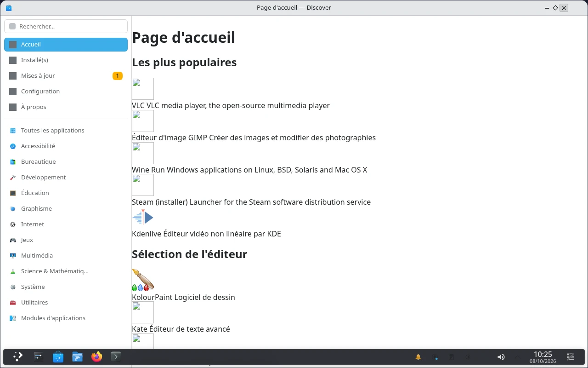Click the GIMP app thumbnail
The width and height of the screenshot is (588, 368).
coord(143,121)
